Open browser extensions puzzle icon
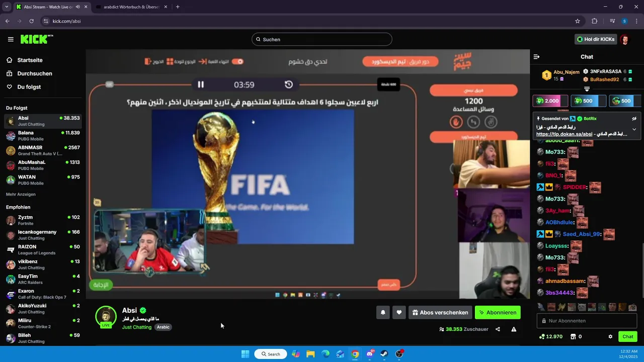The height and width of the screenshot is (362, 644). click(x=594, y=21)
